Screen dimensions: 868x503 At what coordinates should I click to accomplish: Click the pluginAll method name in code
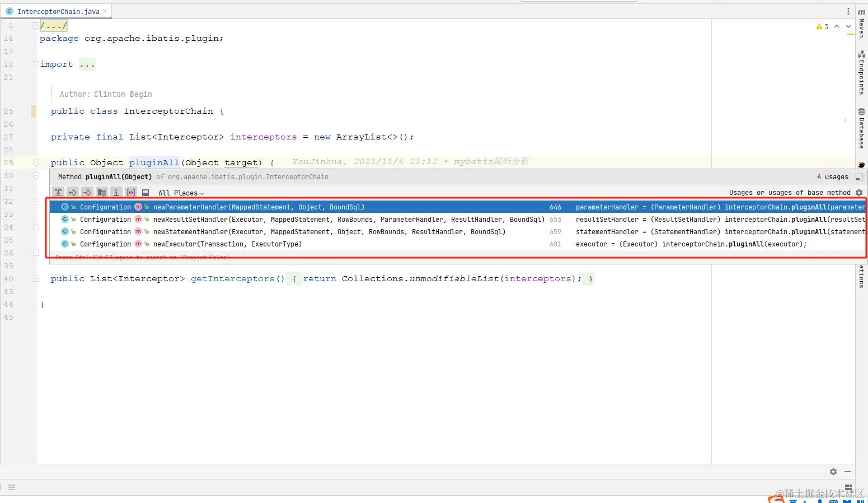pos(154,163)
